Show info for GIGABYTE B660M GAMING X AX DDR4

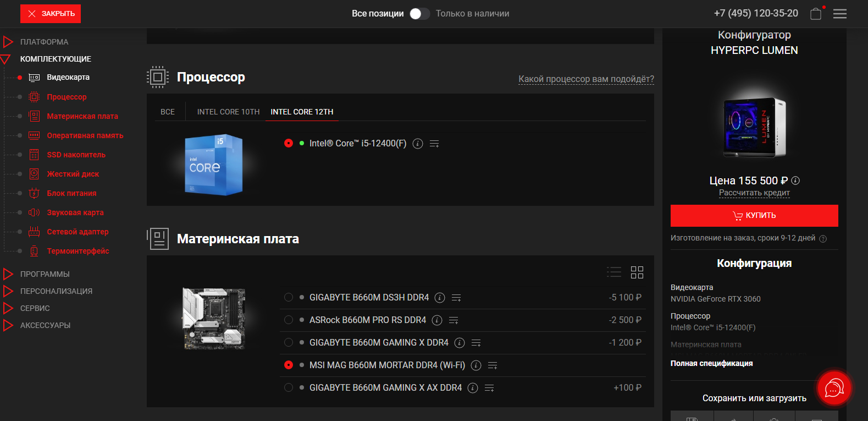point(473,388)
